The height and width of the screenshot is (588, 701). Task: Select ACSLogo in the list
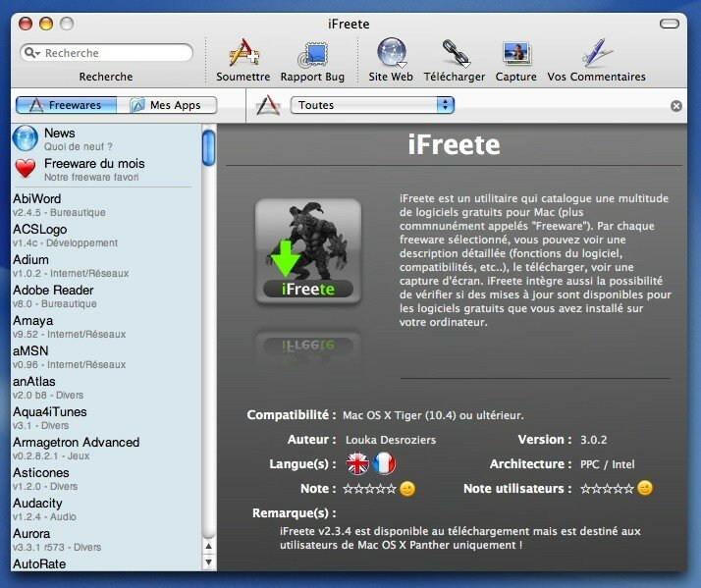[106, 236]
